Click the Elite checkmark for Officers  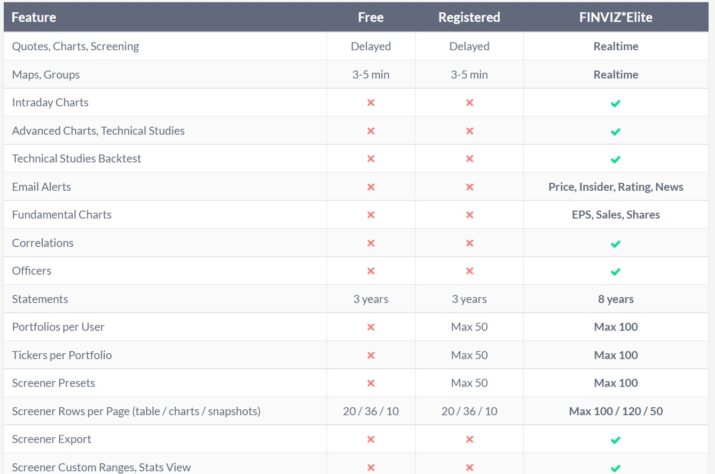pos(616,271)
